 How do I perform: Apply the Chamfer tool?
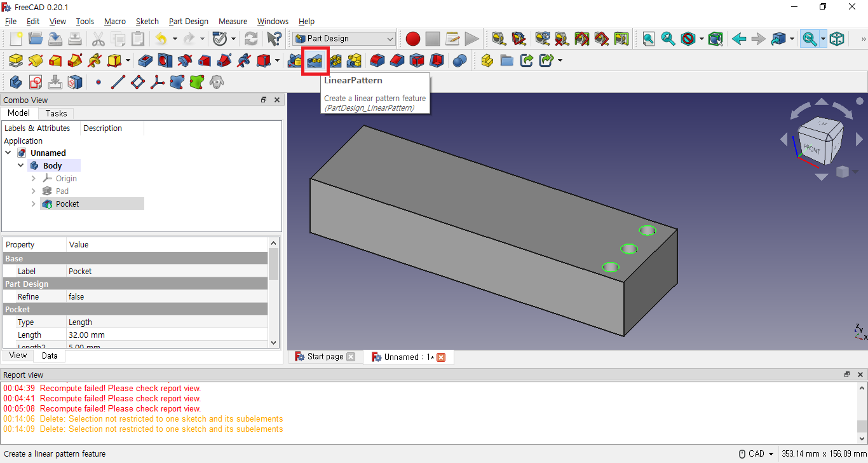click(397, 61)
